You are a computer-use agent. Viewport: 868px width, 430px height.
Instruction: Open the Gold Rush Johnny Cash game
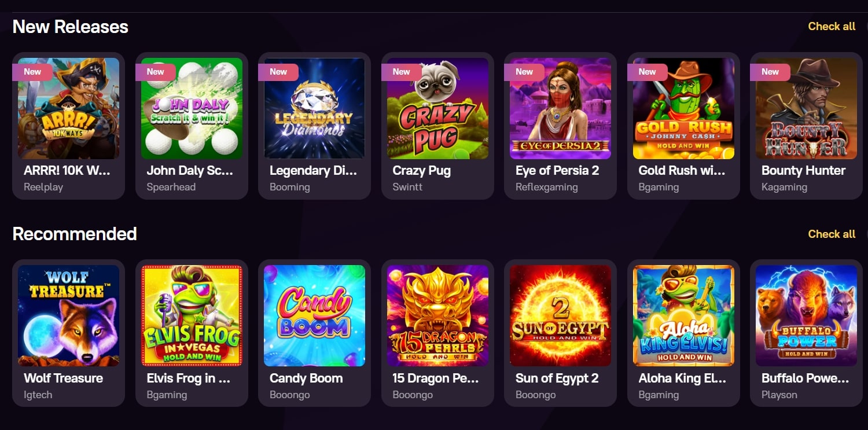pos(683,108)
